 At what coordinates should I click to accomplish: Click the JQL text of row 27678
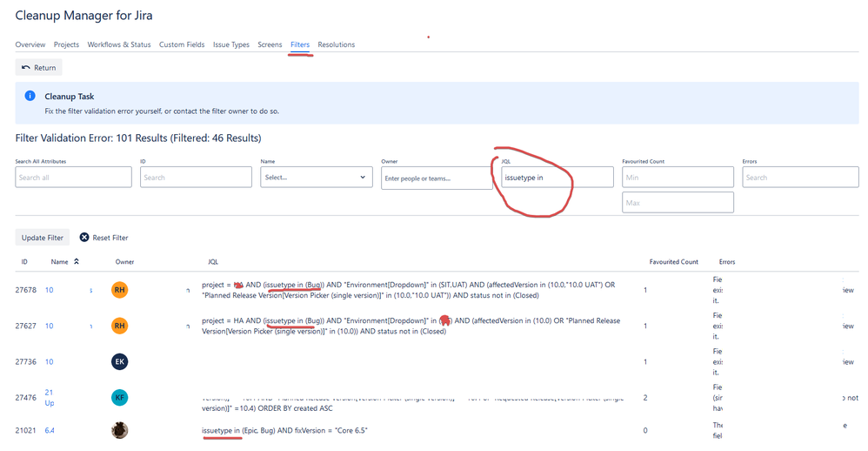click(x=409, y=290)
